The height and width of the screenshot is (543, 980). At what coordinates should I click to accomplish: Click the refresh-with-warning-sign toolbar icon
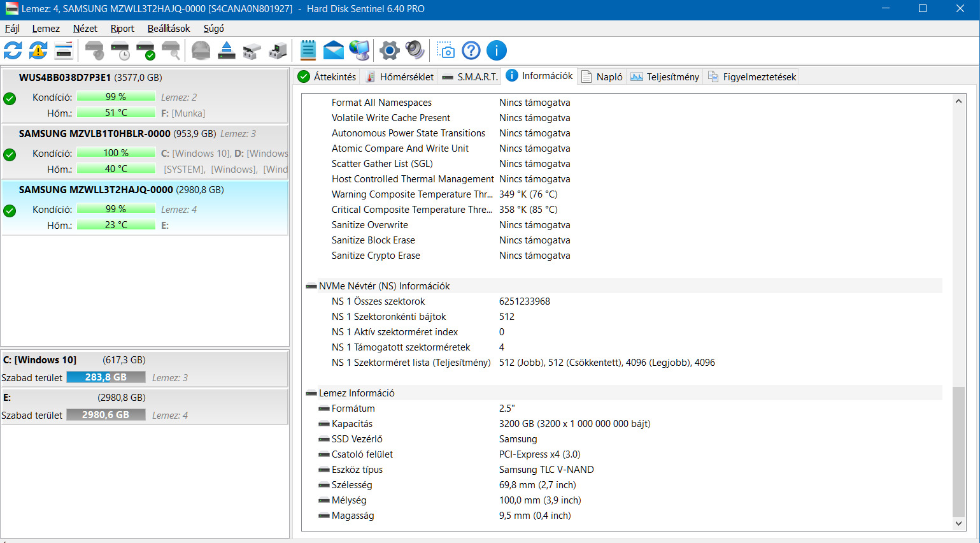(x=38, y=50)
